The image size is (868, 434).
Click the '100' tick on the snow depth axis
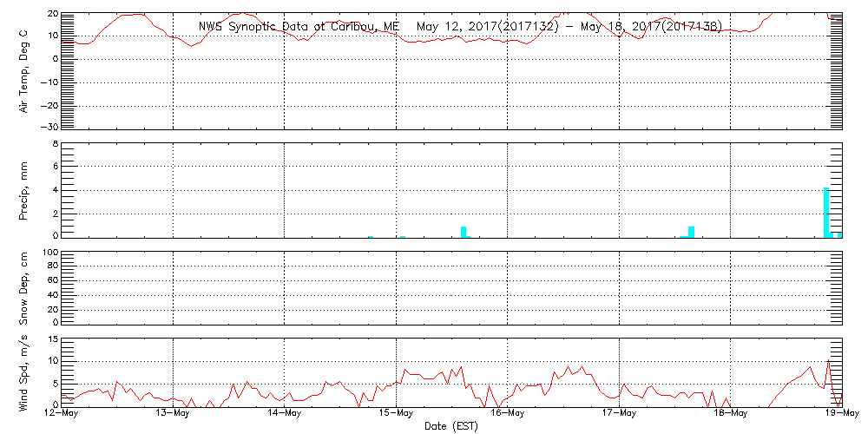pos(49,253)
